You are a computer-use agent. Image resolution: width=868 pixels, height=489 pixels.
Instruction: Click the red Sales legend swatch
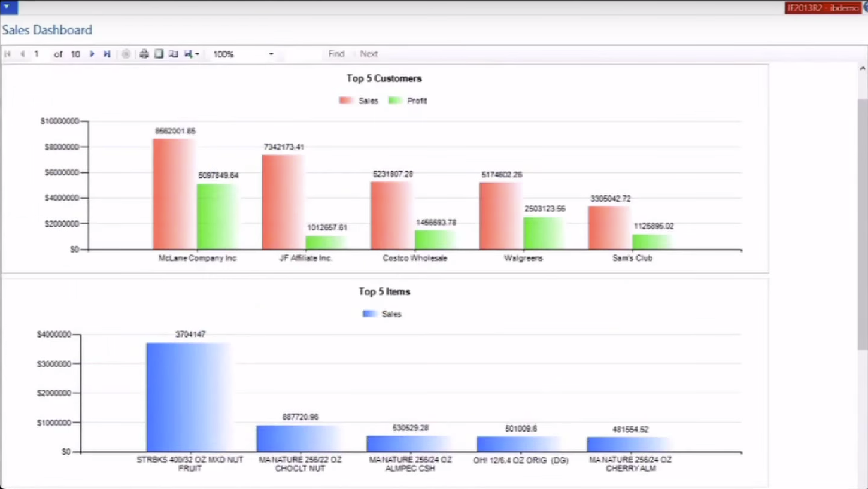pyautogui.click(x=346, y=101)
